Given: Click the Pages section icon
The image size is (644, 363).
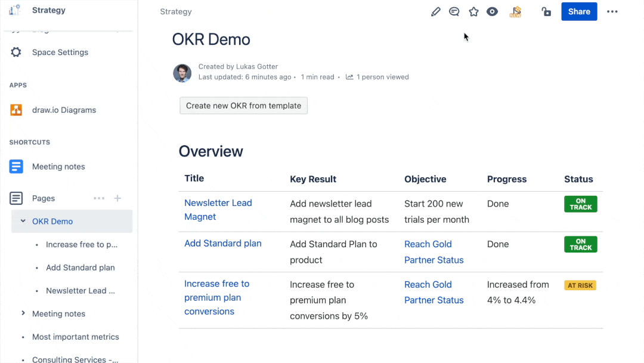Looking at the screenshot, I should (16, 198).
